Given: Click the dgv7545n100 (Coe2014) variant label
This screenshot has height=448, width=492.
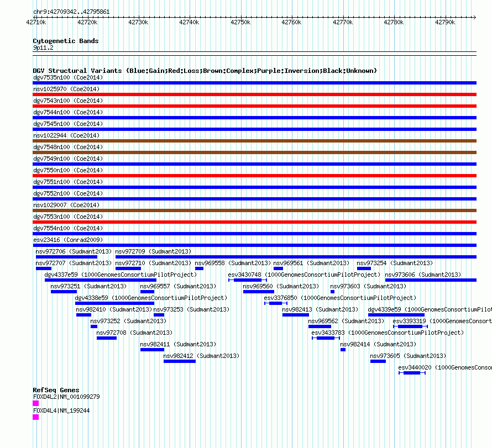Looking at the screenshot, I should pos(68,124).
